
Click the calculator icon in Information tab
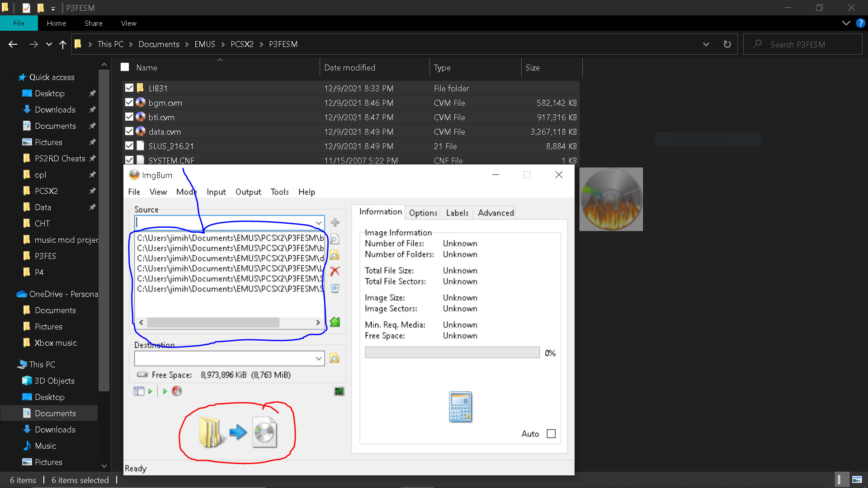pyautogui.click(x=460, y=407)
